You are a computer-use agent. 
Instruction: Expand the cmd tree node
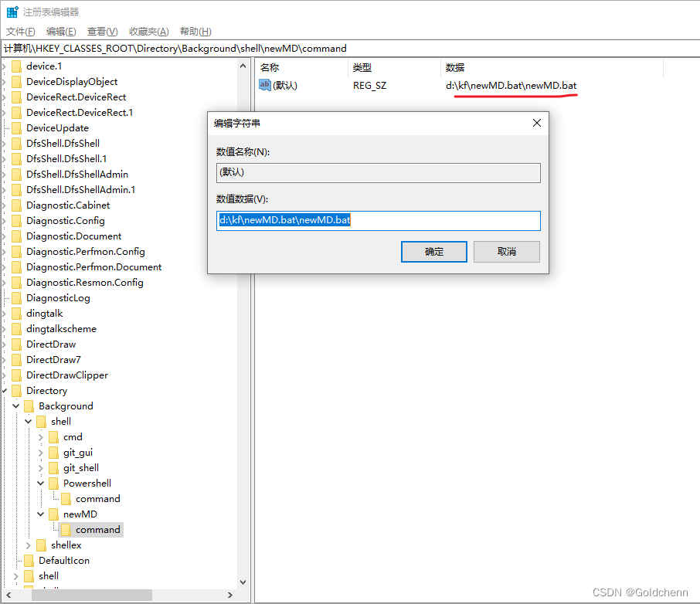[x=40, y=436]
